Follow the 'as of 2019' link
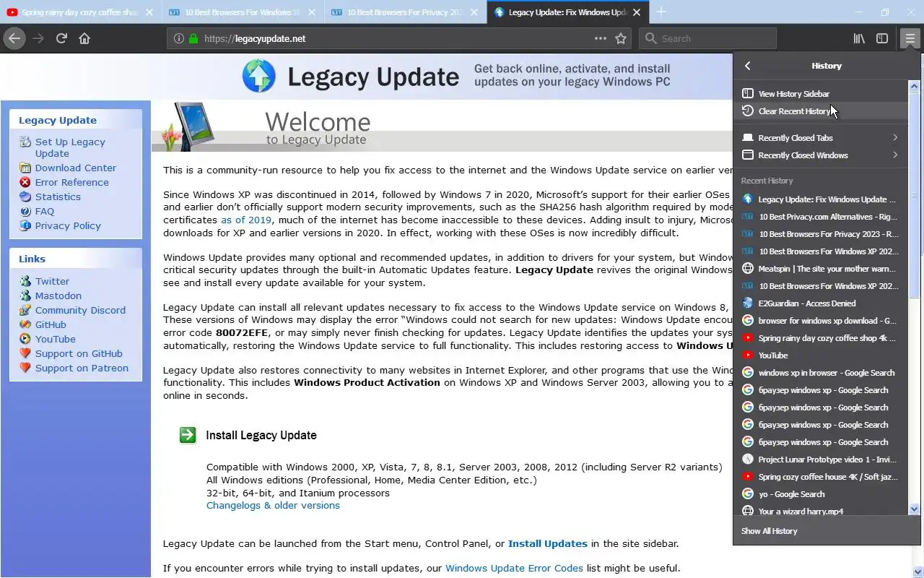 tap(246, 220)
